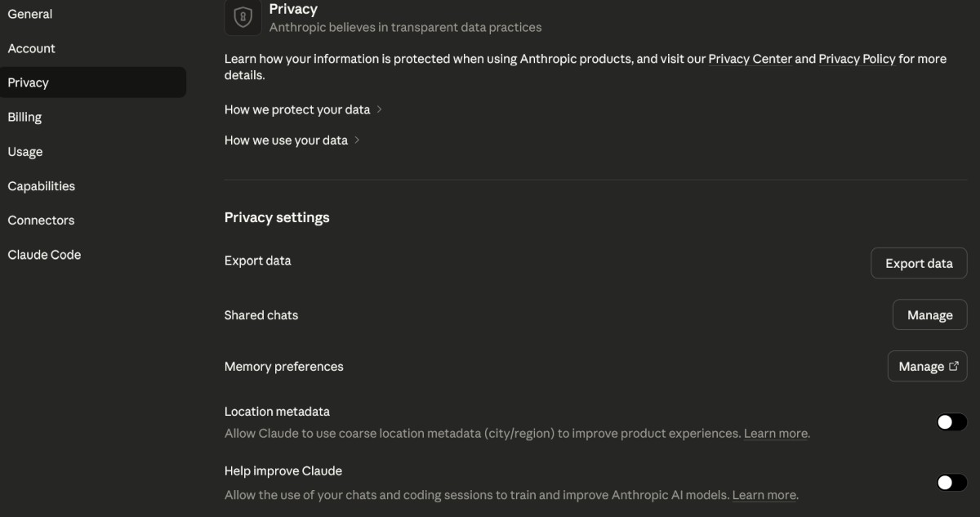Open the Privacy Policy link
Screen dimensions: 980x517
pyautogui.click(x=857, y=59)
